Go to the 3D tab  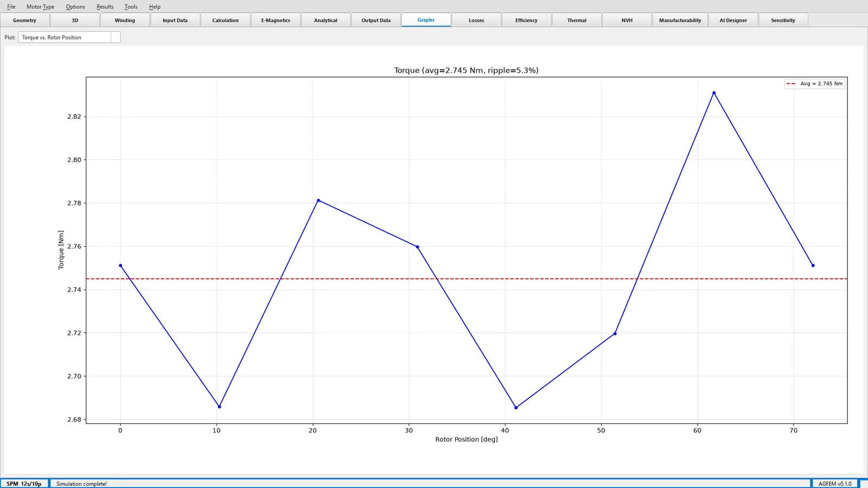point(75,20)
